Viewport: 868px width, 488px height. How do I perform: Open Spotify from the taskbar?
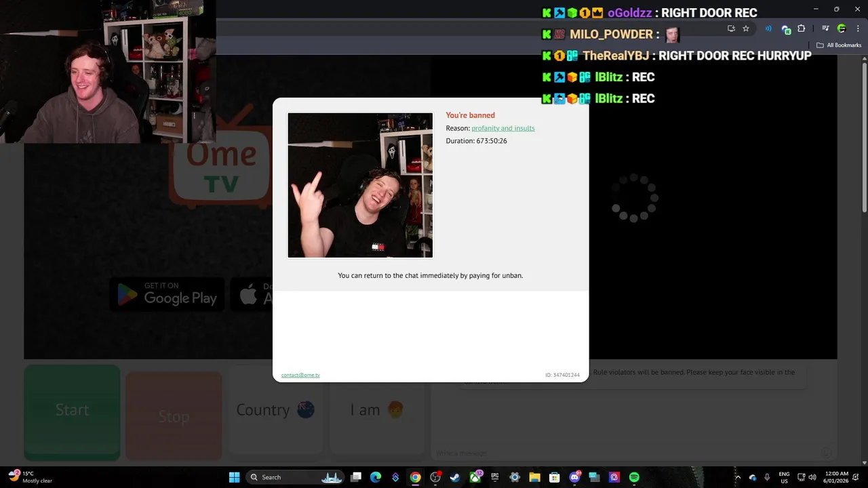(634, 477)
